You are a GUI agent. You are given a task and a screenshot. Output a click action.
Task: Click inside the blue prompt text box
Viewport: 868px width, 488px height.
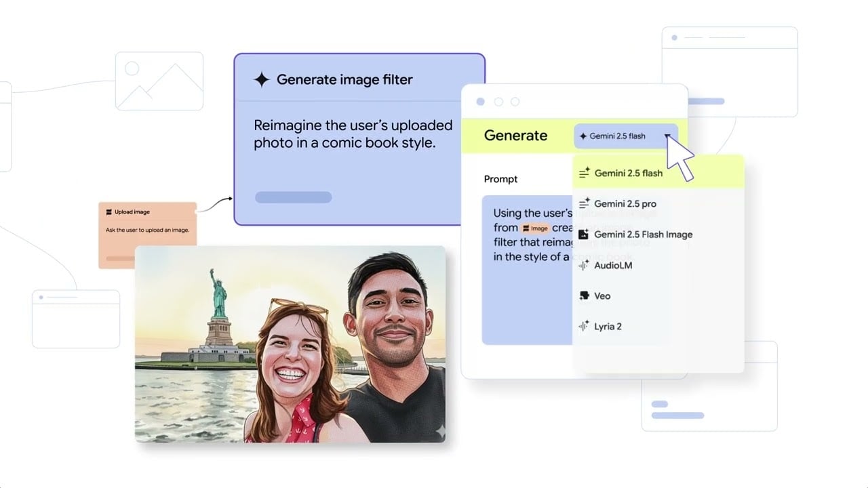(527, 270)
